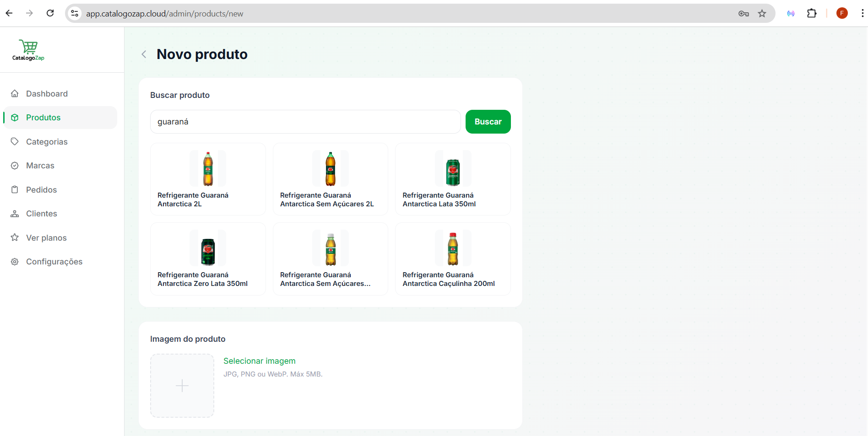Go back with the arrow beside Novo produto
This screenshot has height=436, width=868.
144,54
